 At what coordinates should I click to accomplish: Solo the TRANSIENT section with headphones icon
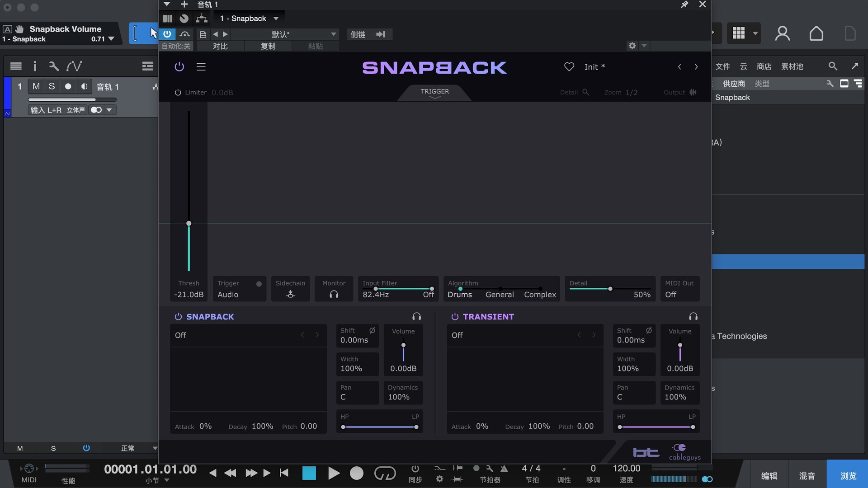(x=693, y=316)
